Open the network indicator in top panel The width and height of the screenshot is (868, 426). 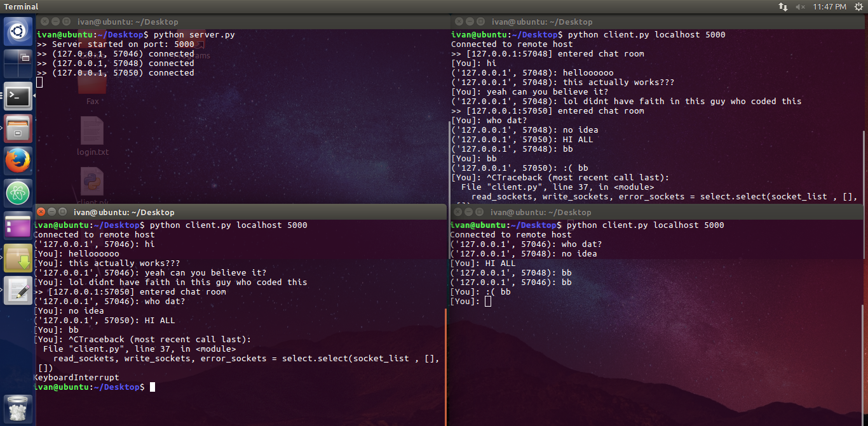pyautogui.click(x=783, y=6)
